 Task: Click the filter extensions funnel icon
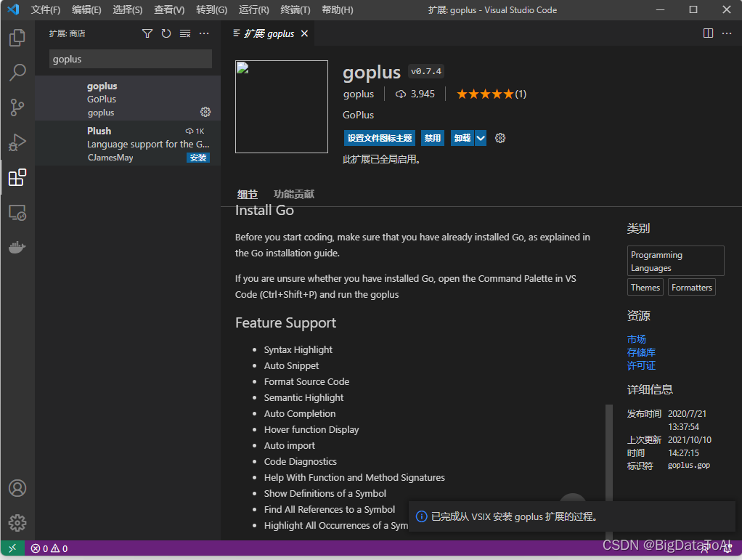tap(147, 33)
